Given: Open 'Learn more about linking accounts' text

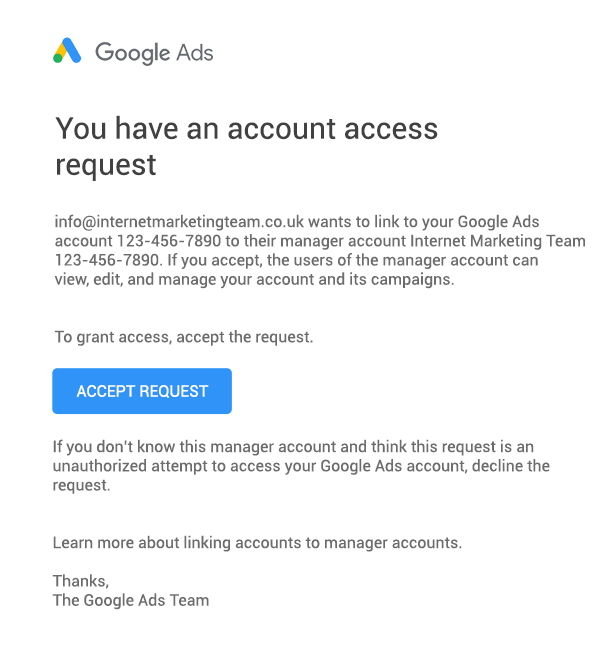Looking at the screenshot, I should tap(257, 543).
